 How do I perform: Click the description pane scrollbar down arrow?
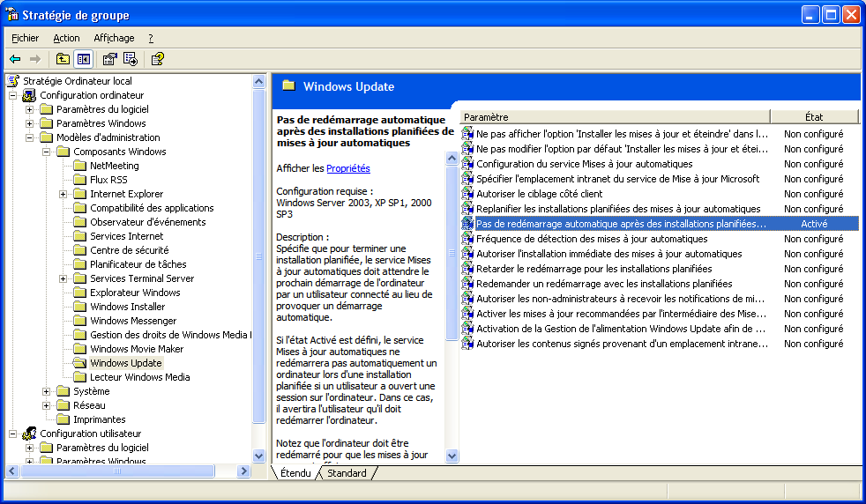point(452,456)
